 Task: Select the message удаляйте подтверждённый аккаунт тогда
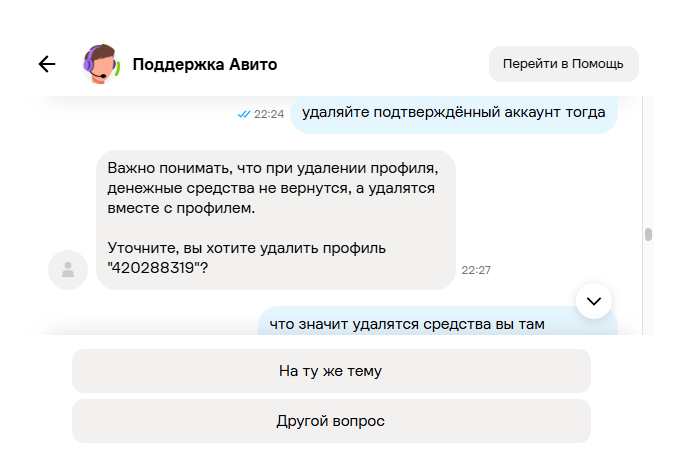[454, 113]
